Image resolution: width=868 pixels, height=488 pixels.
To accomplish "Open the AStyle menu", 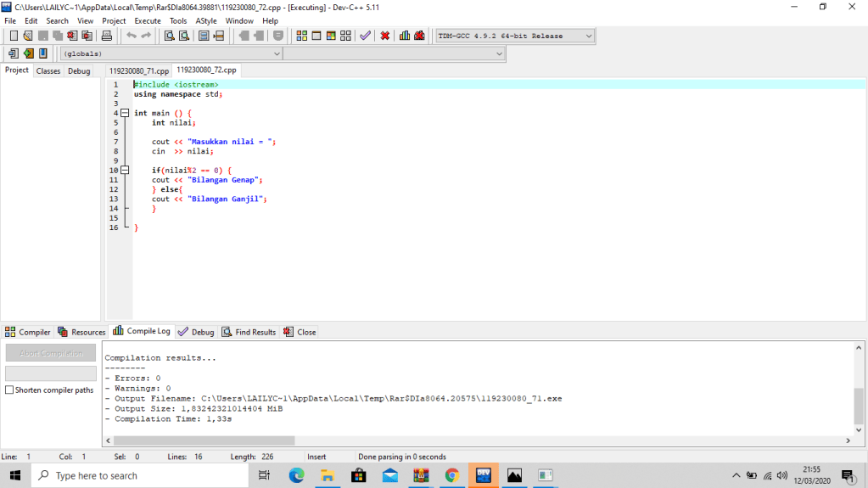I will 205,20.
